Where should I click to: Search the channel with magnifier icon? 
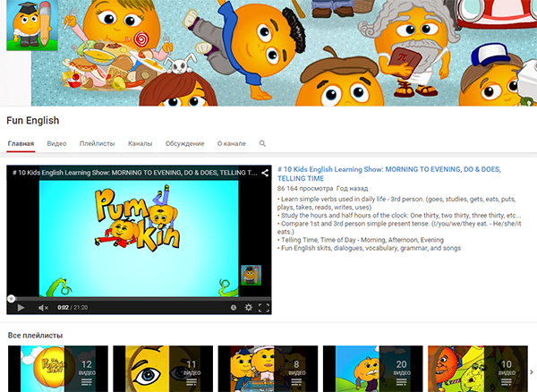pos(262,143)
